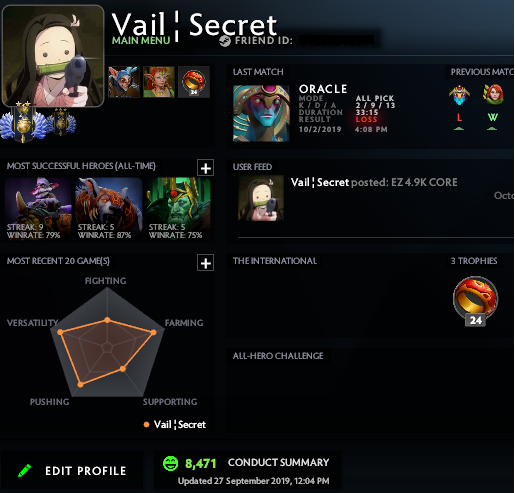Click the Steam logo next to Friend ID
The height and width of the screenshot is (493, 515).
point(225,41)
